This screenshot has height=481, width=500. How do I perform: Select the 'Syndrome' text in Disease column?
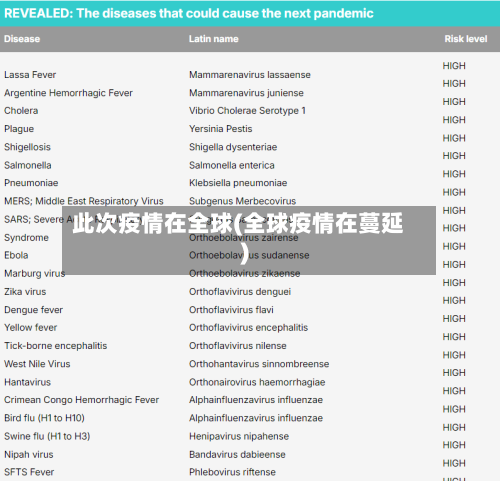click(x=26, y=238)
